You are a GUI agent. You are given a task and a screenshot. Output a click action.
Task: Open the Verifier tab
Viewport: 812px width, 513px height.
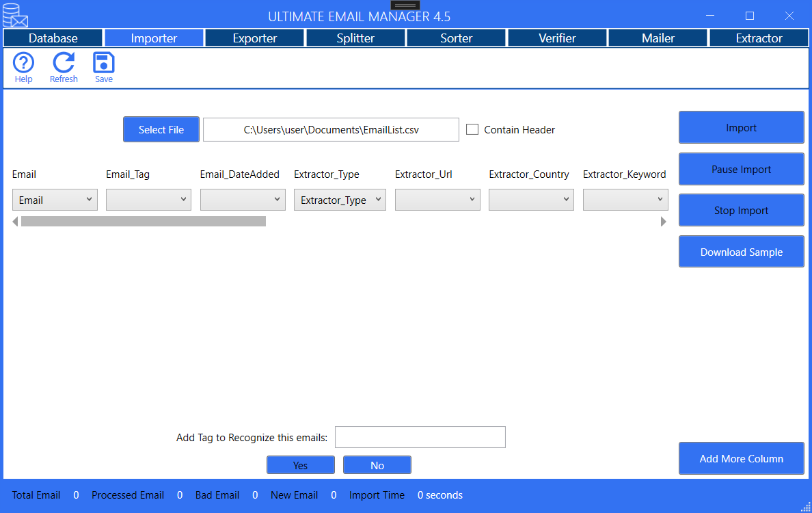pyautogui.click(x=557, y=38)
